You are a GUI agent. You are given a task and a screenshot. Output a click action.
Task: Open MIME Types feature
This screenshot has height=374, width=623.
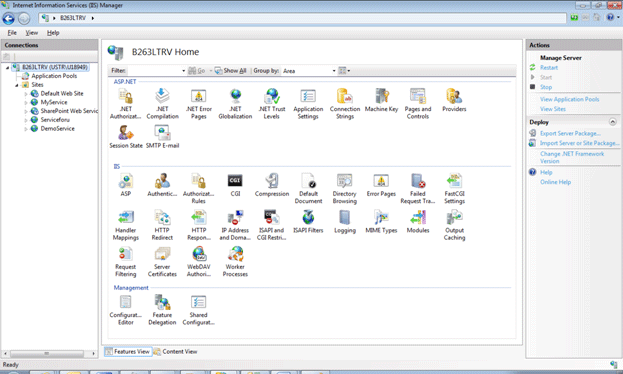click(381, 221)
